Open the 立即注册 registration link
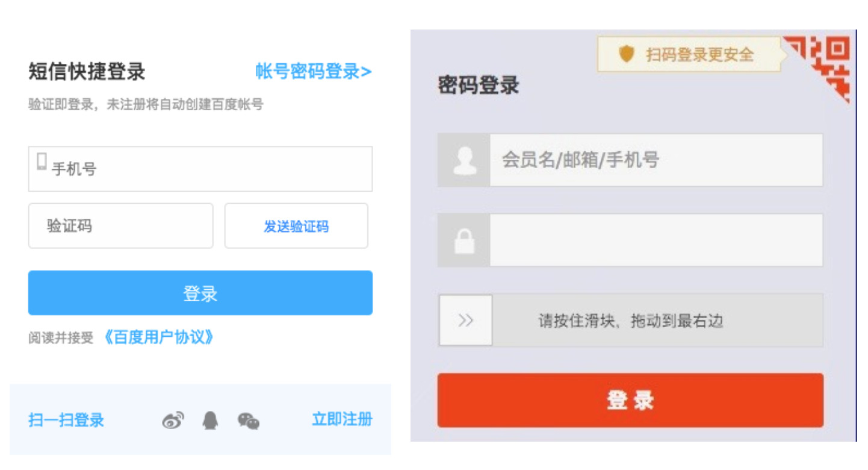 point(342,419)
